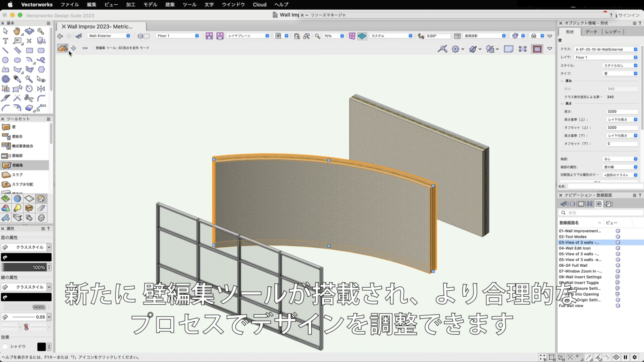This screenshot has height=362, width=644.
Task: Select the Slab Drainage (スラブ水勾配) tool
Action: (x=24, y=185)
